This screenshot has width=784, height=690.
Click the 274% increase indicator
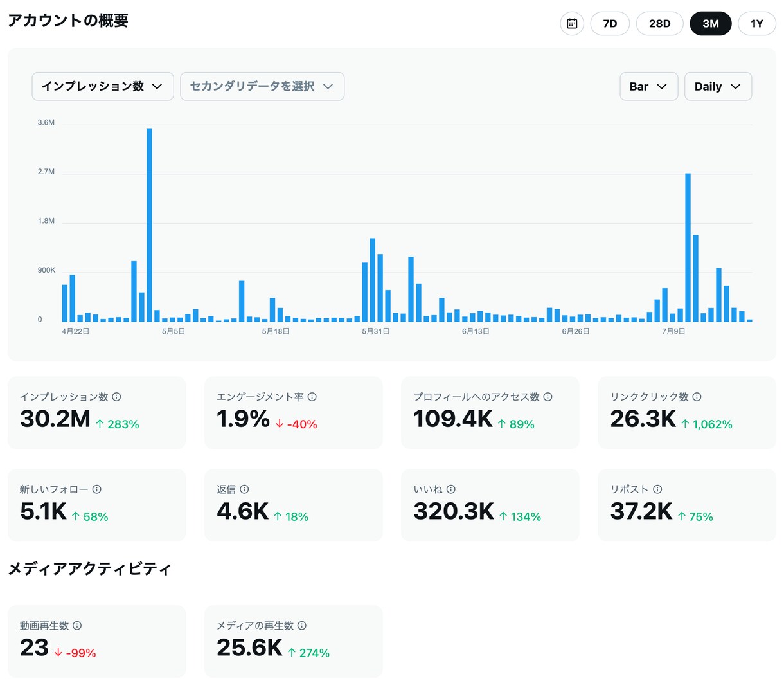pos(308,653)
